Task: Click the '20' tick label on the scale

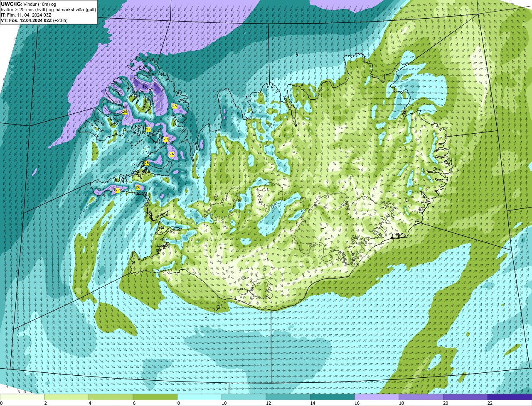Action: click(x=446, y=403)
